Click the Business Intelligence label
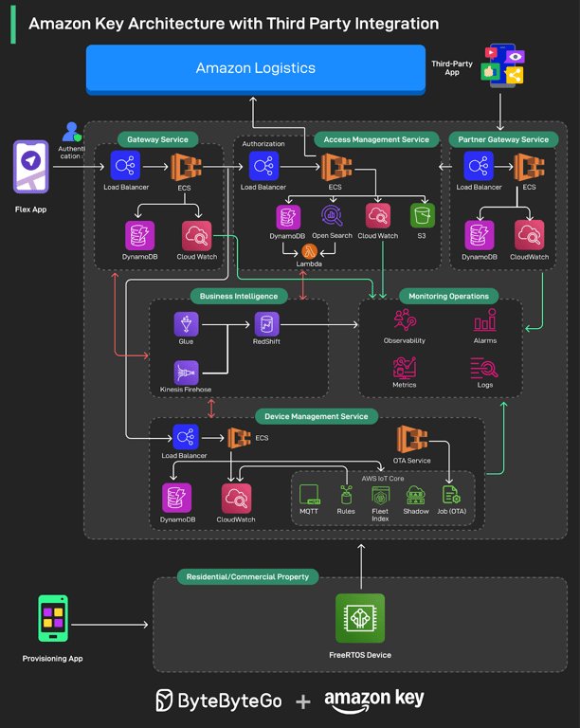Viewport: 580px width, 728px height. 239,296
